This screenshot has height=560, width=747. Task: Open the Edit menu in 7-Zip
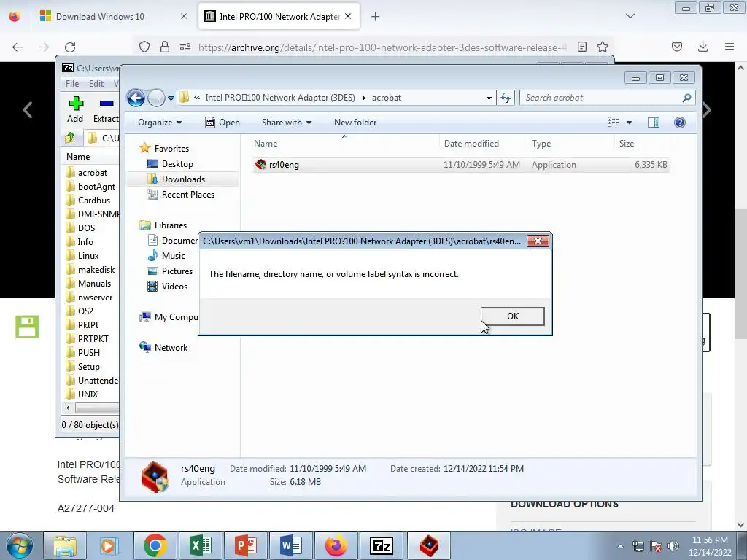pyautogui.click(x=96, y=83)
